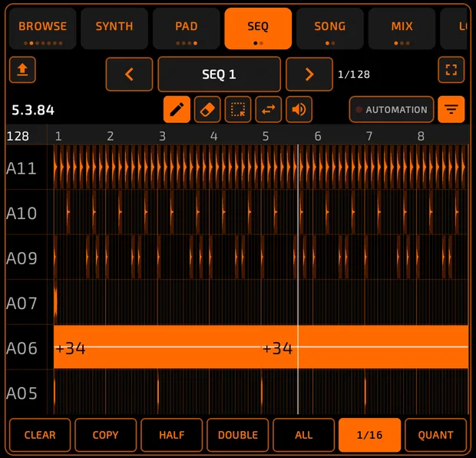Click bar 5 in the timeline ruler
The image size is (476, 458).
pos(266,136)
